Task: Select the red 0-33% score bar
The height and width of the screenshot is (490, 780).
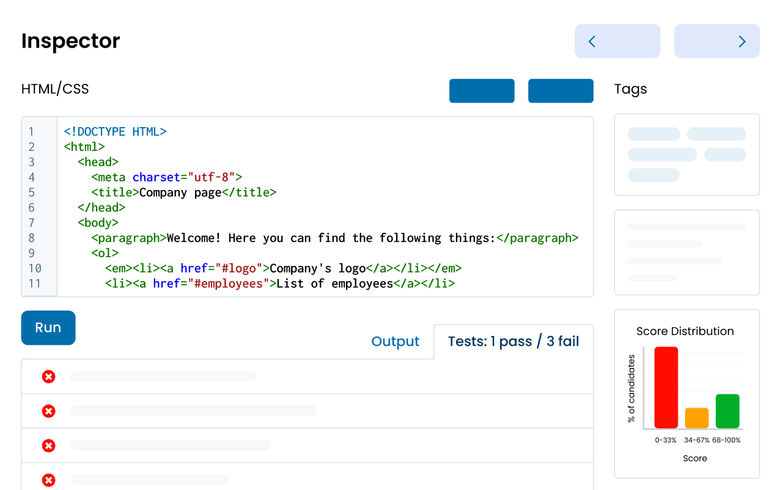Action: coord(666,388)
